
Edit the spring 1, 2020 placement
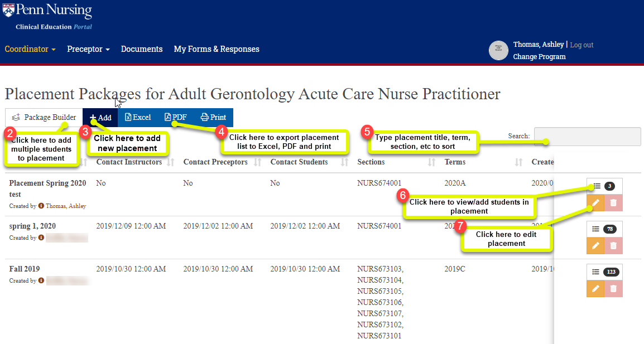tap(595, 246)
